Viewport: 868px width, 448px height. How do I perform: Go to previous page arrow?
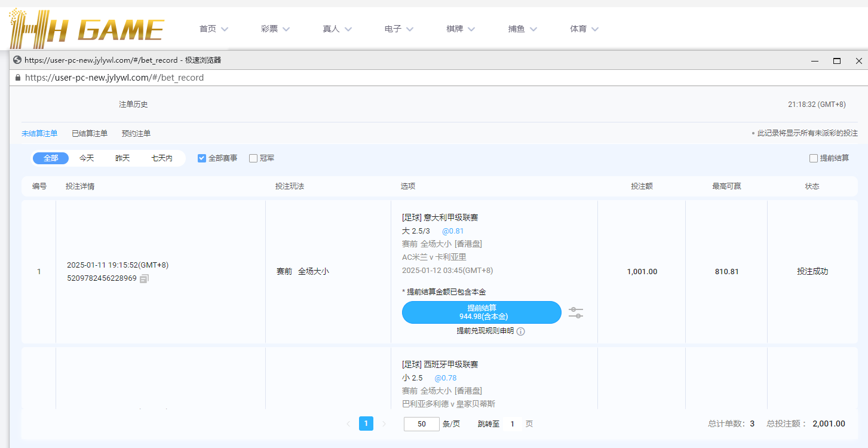[348, 424]
